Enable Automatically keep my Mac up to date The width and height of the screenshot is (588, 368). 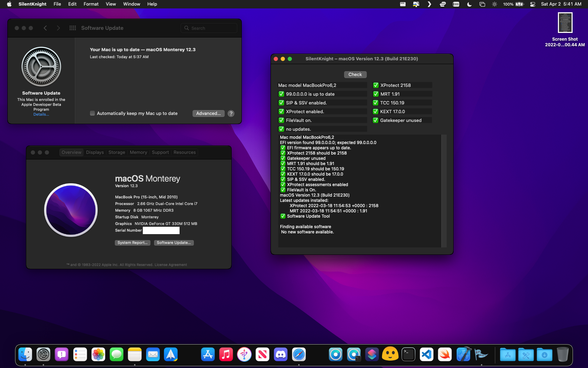[x=92, y=114]
